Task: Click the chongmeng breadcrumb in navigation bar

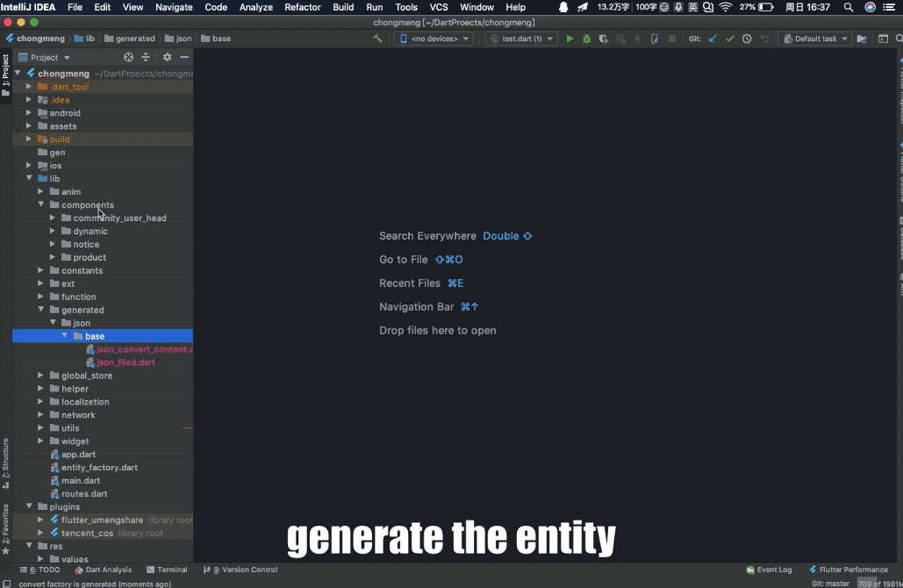Action: coord(35,39)
